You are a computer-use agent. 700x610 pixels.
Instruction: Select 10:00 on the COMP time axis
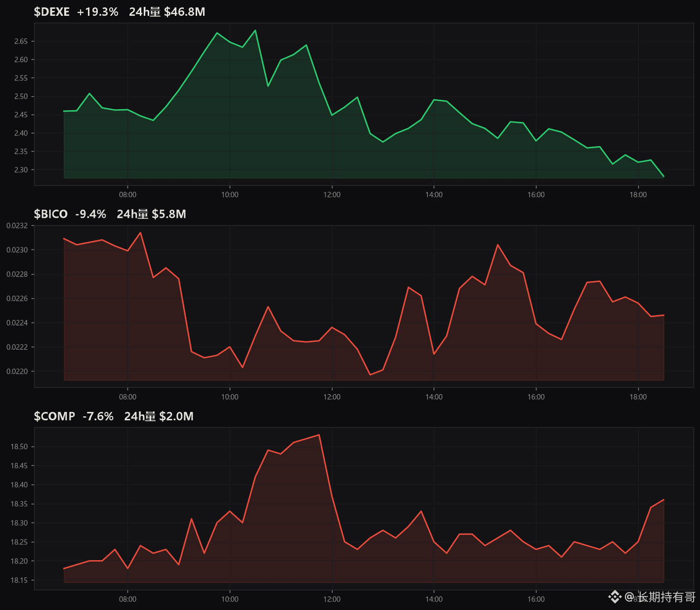point(230,599)
